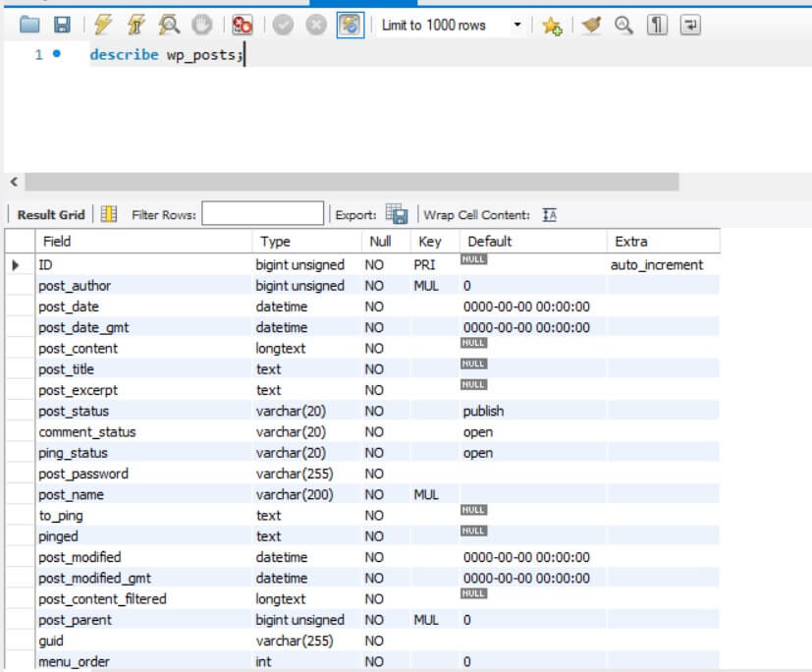Select to_ping field cell

click(x=144, y=516)
